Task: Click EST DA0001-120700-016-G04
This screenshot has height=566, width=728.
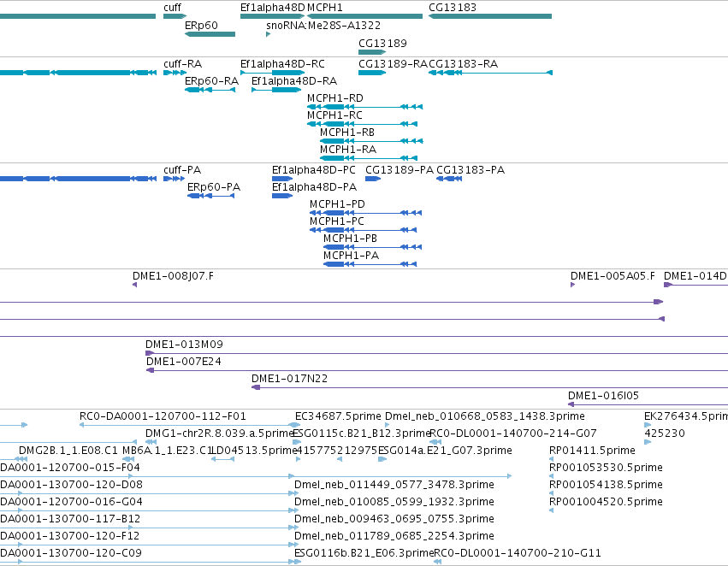Action: (71, 502)
